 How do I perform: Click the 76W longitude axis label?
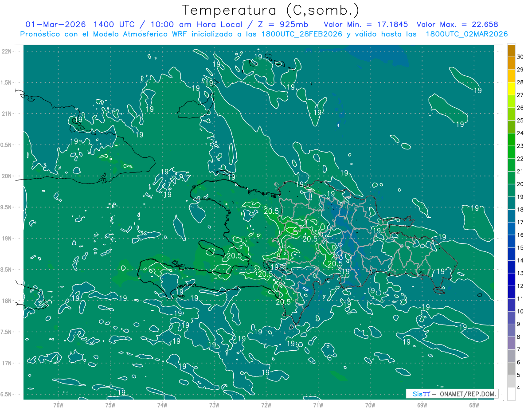(58, 405)
